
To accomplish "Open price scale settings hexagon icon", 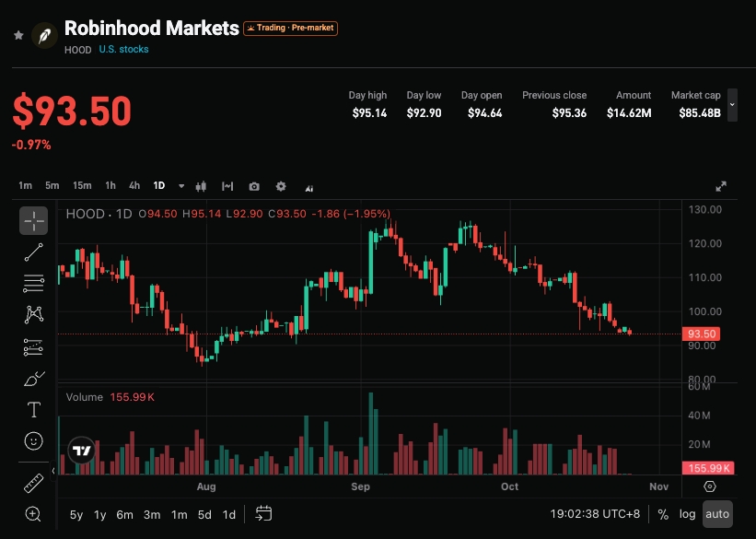I will coord(710,486).
